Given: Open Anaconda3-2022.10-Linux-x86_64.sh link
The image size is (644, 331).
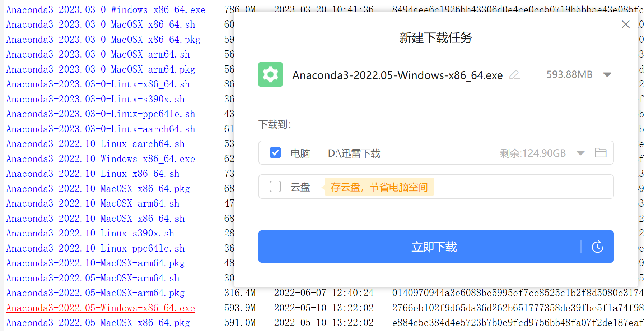Looking at the screenshot, I should point(93,174).
